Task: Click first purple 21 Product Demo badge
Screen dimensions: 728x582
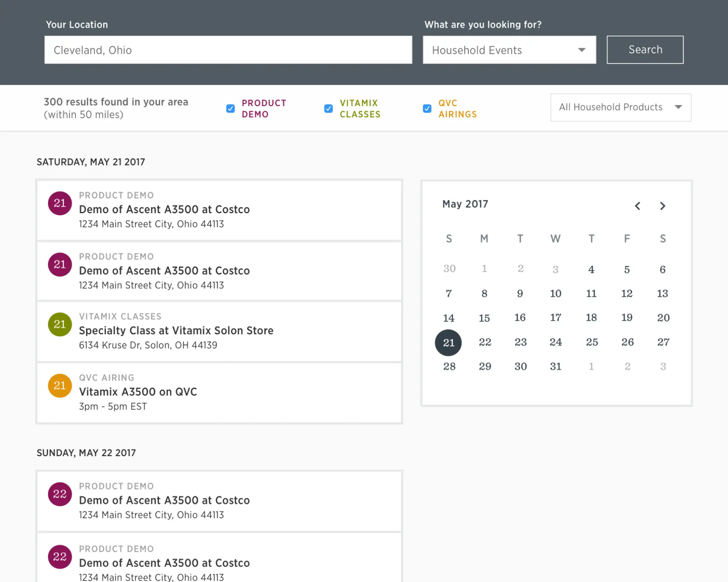Action: click(60, 203)
